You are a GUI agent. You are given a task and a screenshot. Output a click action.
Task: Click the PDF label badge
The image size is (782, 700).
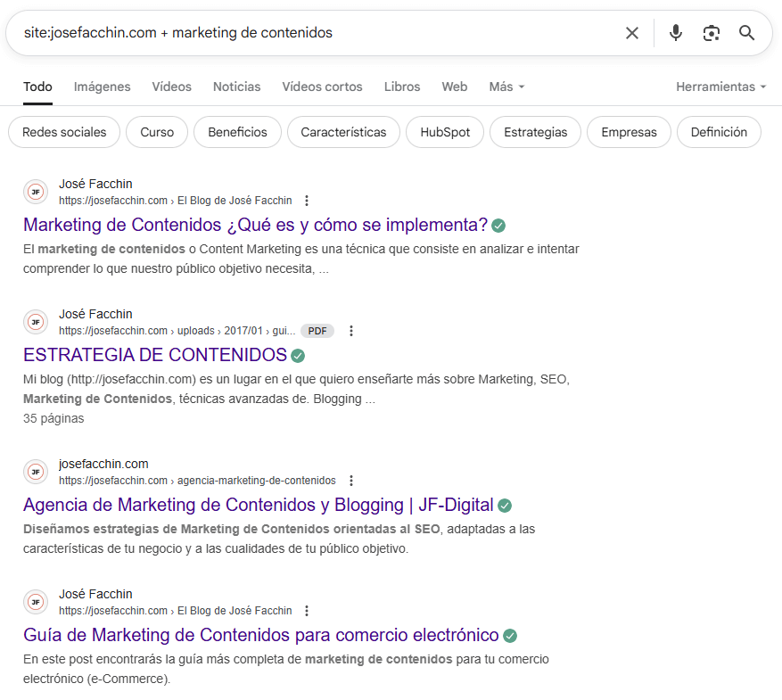click(x=317, y=331)
